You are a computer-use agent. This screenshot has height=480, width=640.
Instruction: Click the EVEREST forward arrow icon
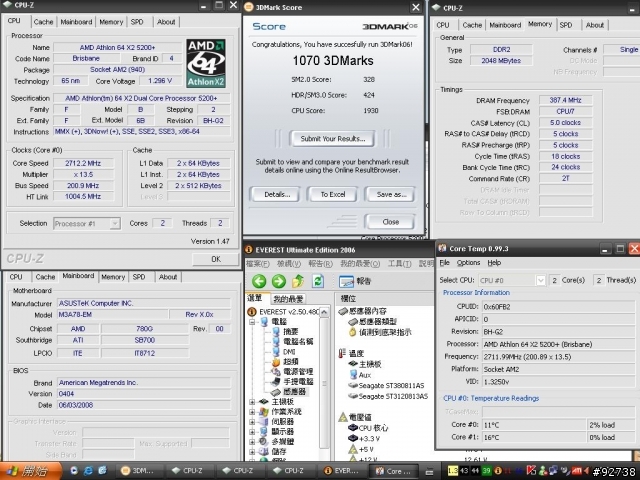pos(279,281)
